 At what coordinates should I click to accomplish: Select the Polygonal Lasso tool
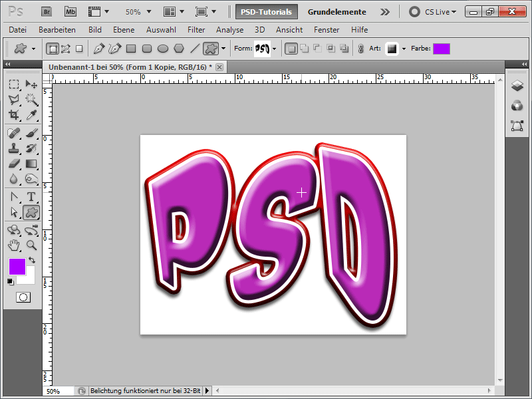pos(14,99)
